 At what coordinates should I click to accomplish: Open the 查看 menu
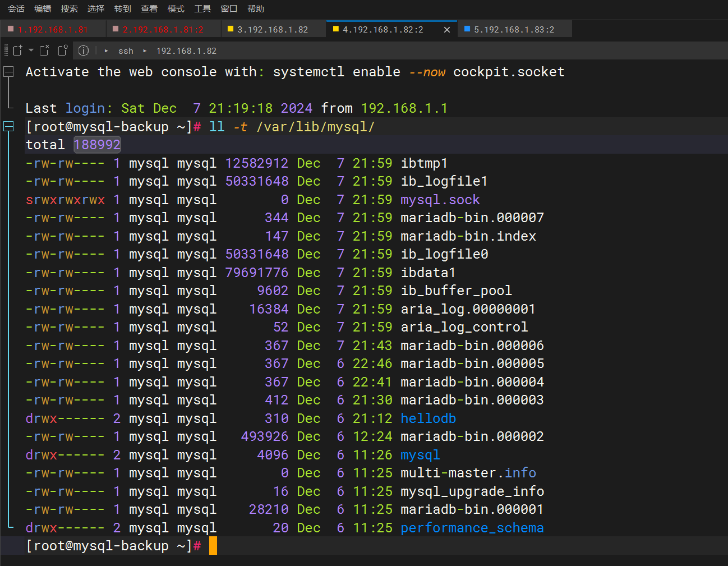pyautogui.click(x=149, y=8)
